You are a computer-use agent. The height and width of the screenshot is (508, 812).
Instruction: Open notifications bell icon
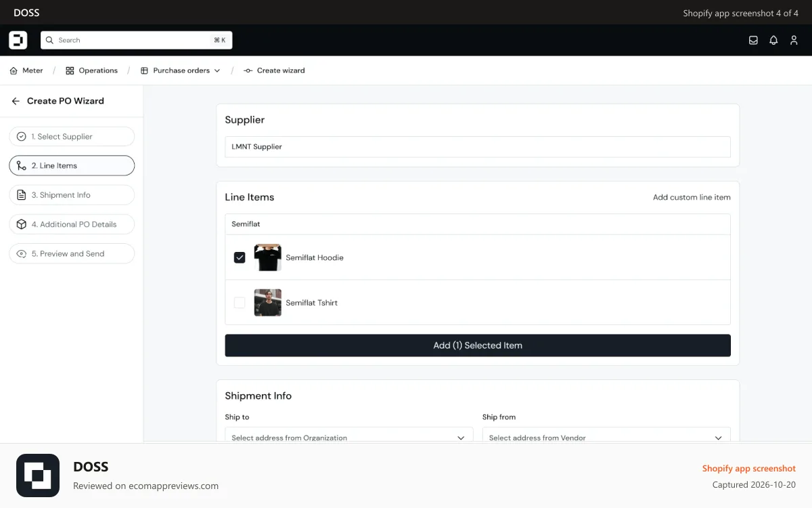click(773, 41)
